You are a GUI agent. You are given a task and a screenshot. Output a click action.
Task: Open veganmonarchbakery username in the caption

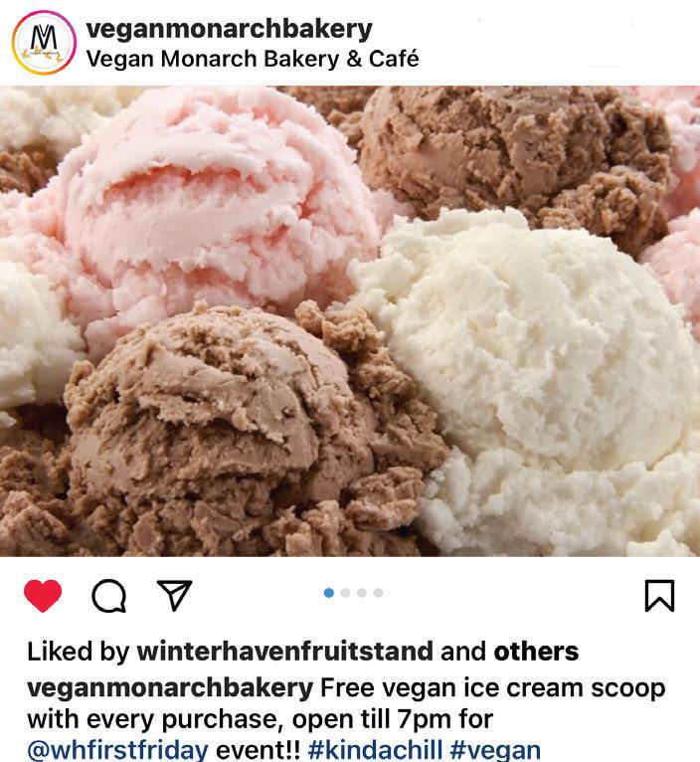pyautogui.click(x=170, y=688)
